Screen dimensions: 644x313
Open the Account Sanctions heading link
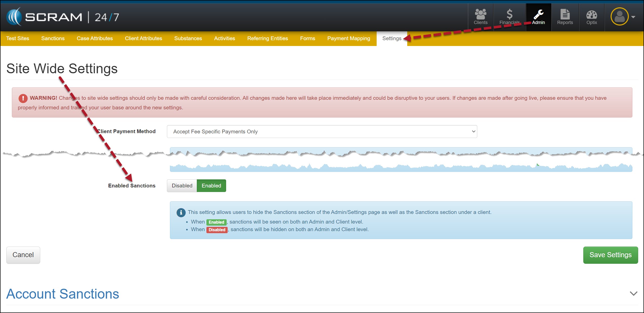point(63,294)
